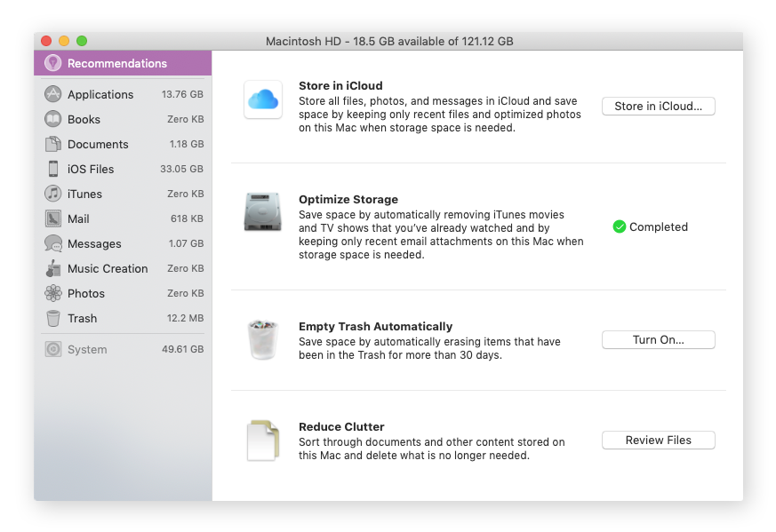This screenshot has width=776, height=532.
Task: Click Review Files to sort documents
Action: [658, 440]
